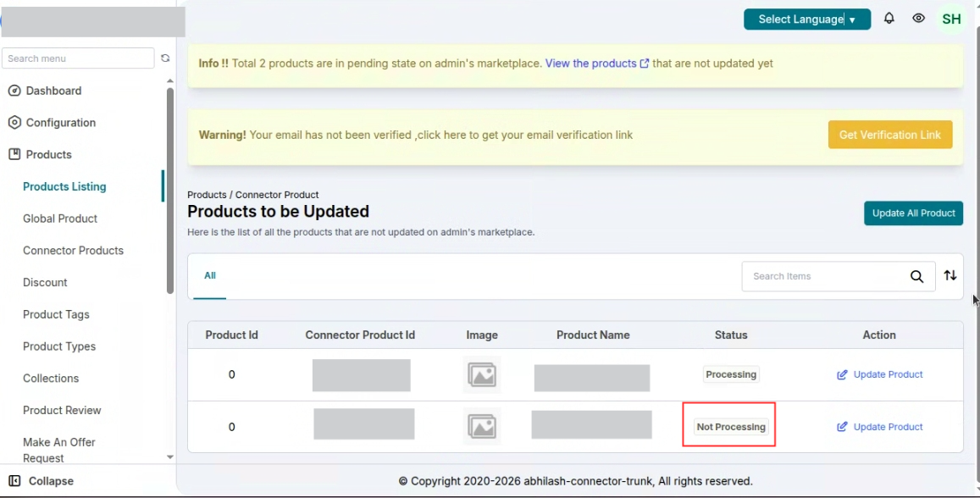Viewport: 980px width, 498px height.
Task: Go to Global Product
Action: click(60, 218)
